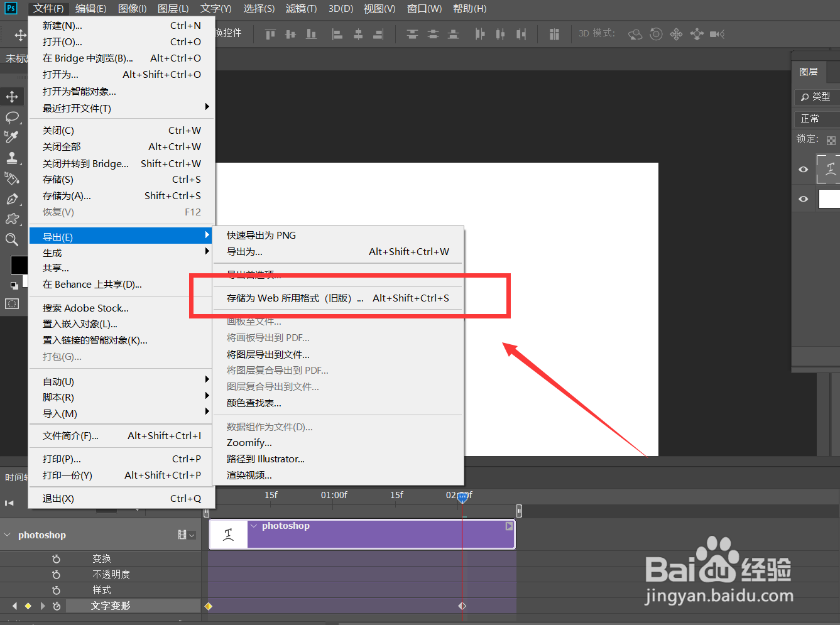840x625 pixels.
Task: Toggle stopwatch for 文字变形 property
Action: [x=57, y=606]
